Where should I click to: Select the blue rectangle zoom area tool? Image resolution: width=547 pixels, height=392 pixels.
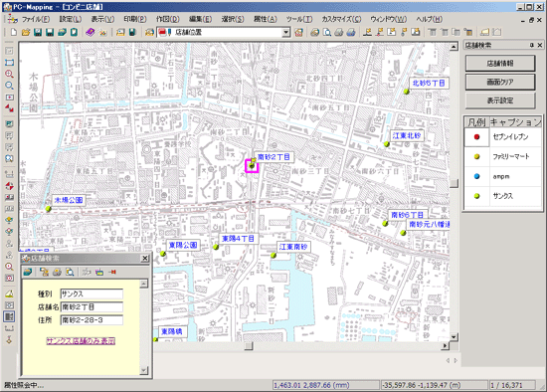click(9, 63)
